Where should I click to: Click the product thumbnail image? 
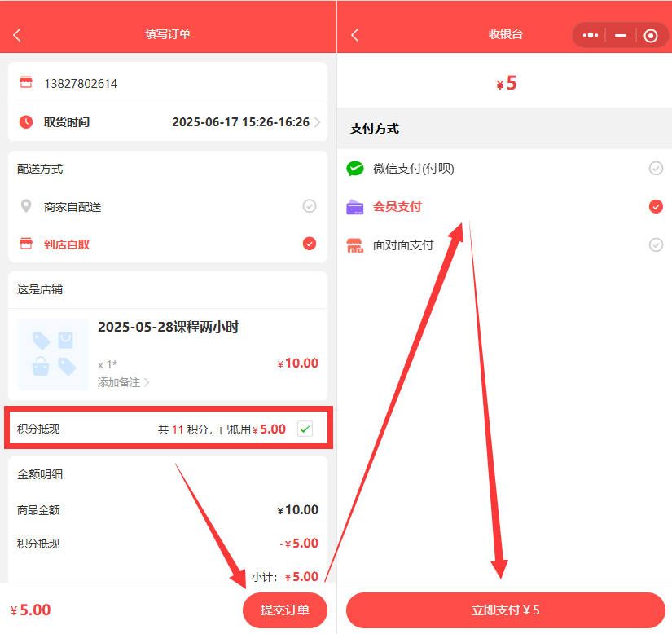[53, 354]
